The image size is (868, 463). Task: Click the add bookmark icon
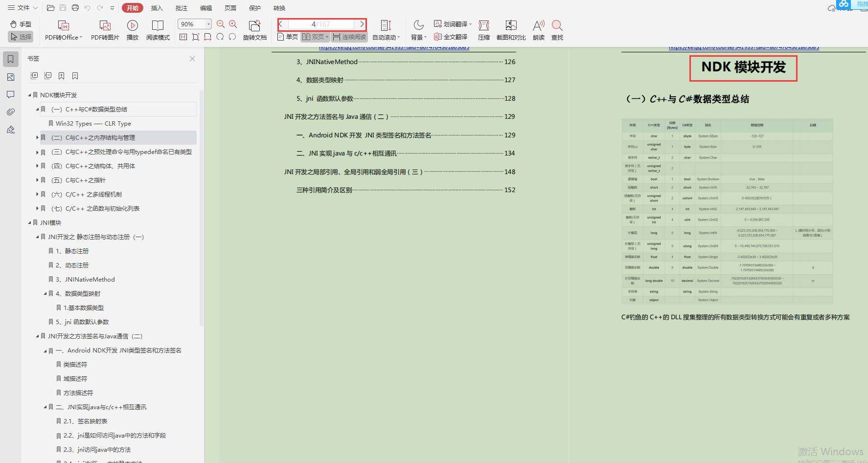62,76
